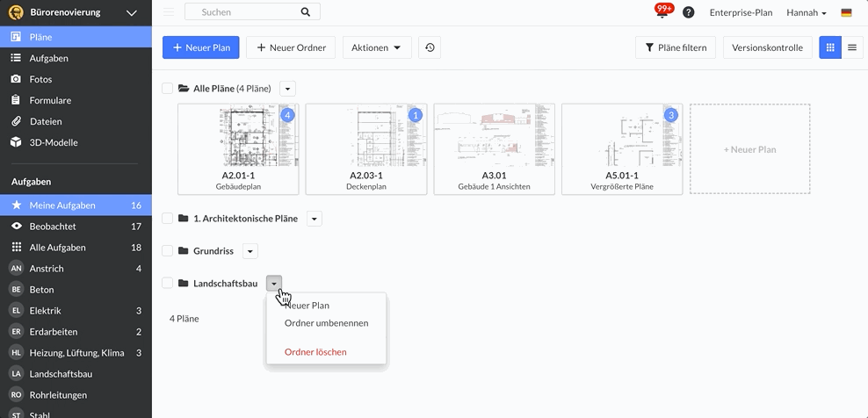Check the Grundriss folder checkbox
868x418 pixels.
(x=167, y=251)
